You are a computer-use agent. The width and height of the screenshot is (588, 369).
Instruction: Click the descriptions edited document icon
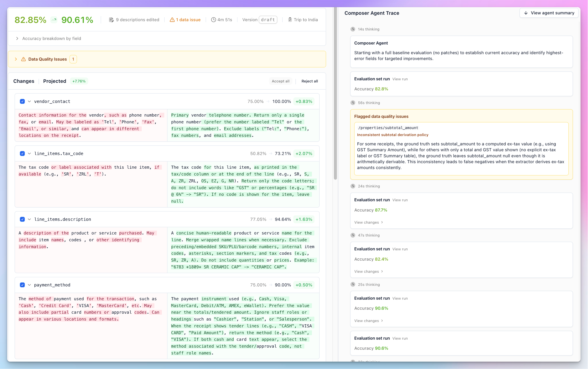tap(111, 20)
